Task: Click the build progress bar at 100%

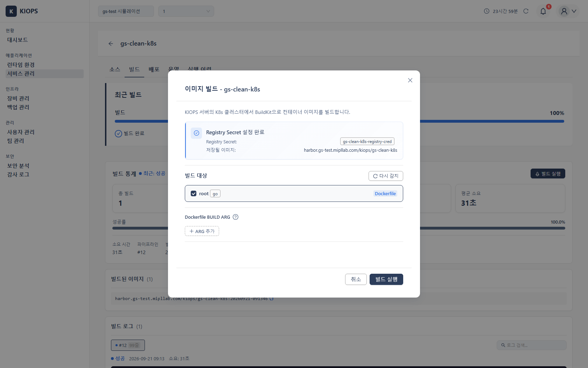Action: click(x=339, y=121)
